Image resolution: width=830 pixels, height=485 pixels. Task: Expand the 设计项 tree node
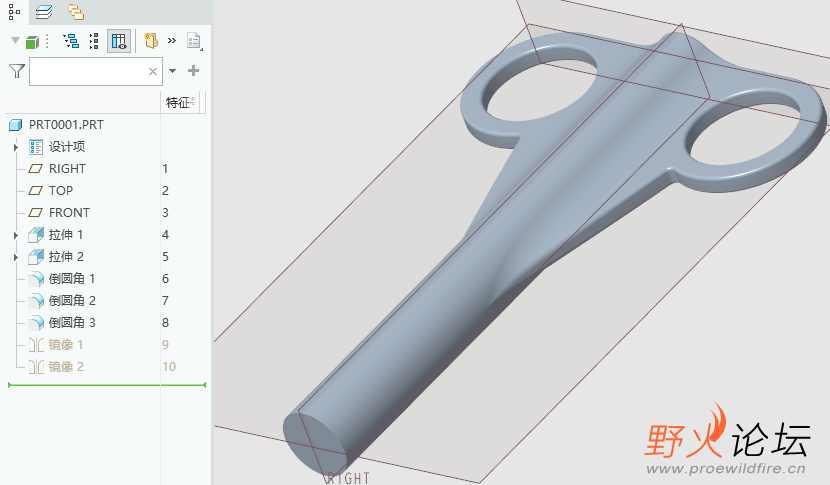pyautogui.click(x=16, y=147)
